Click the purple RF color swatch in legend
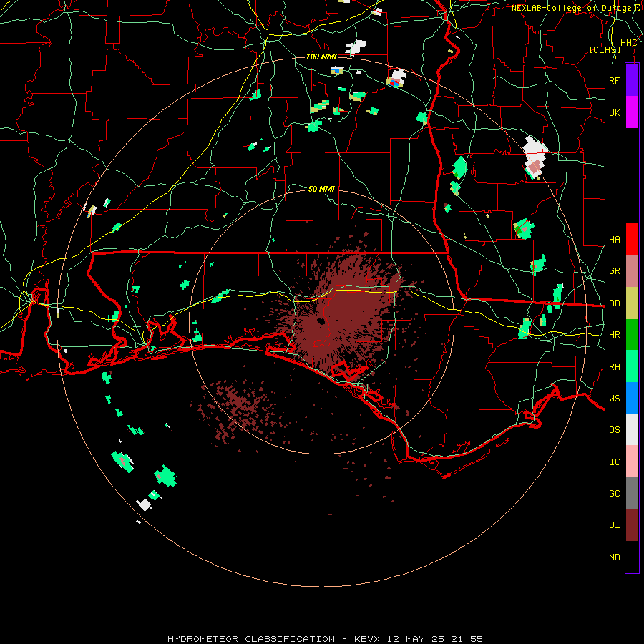644x644 pixels. pos(632,80)
